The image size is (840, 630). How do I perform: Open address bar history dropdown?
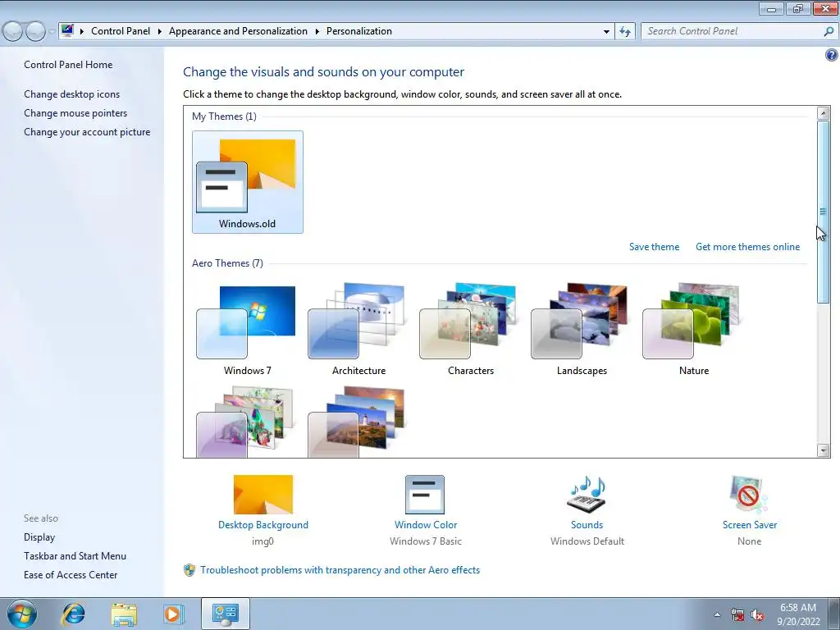(606, 32)
